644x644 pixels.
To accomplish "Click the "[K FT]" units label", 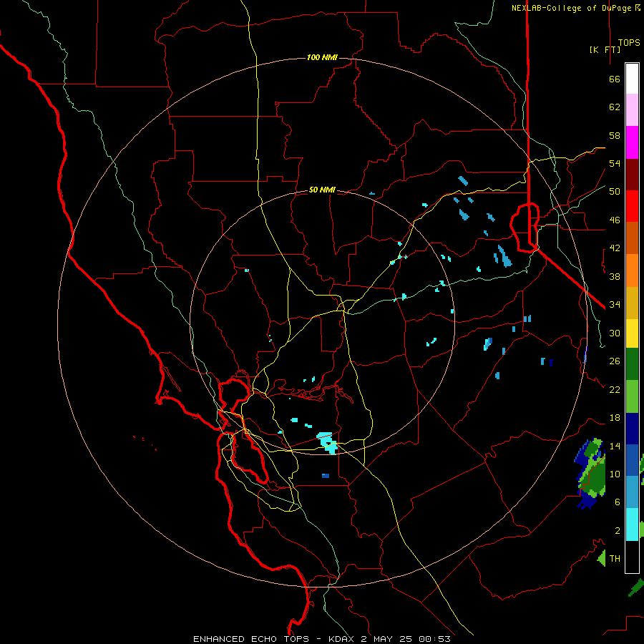I will point(605,49).
